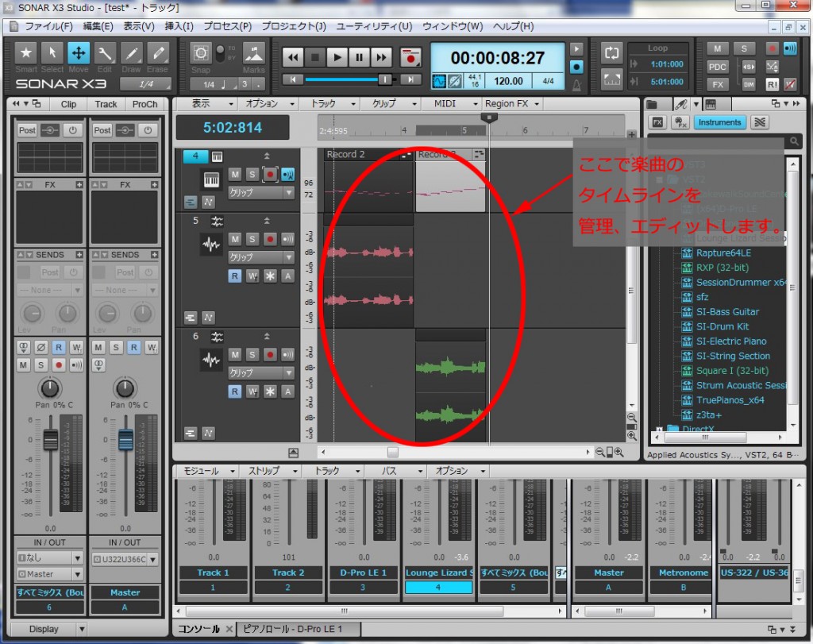
Task: Zoom in horizontally in track view
Action: coord(619,452)
